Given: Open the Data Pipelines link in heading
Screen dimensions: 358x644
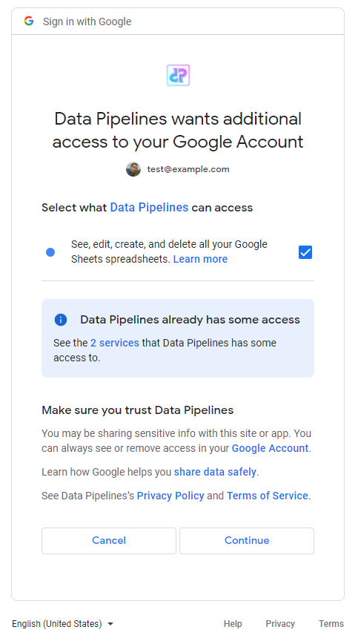Looking at the screenshot, I should pyautogui.click(x=149, y=208).
